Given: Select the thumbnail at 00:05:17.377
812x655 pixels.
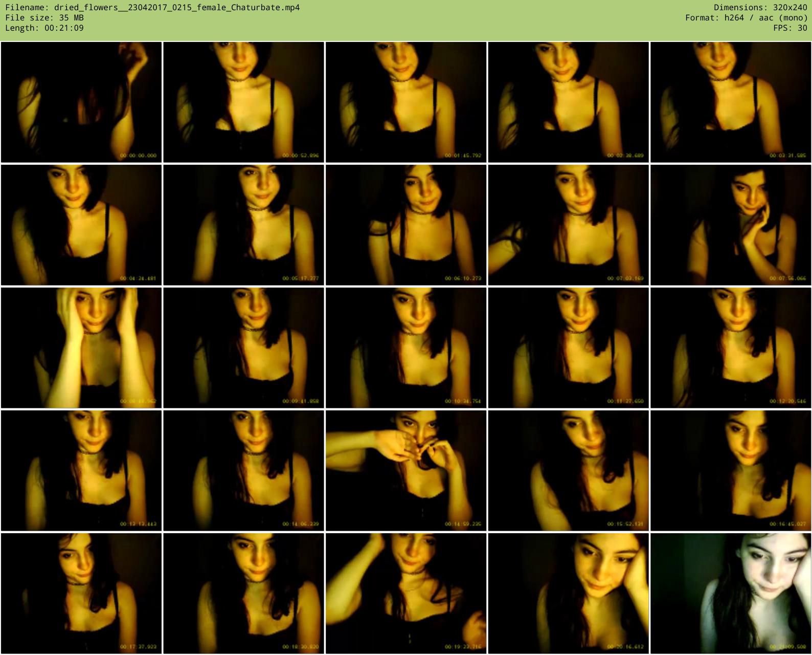Looking at the screenshot, I should pyautogui.click(x=243, y=225).
